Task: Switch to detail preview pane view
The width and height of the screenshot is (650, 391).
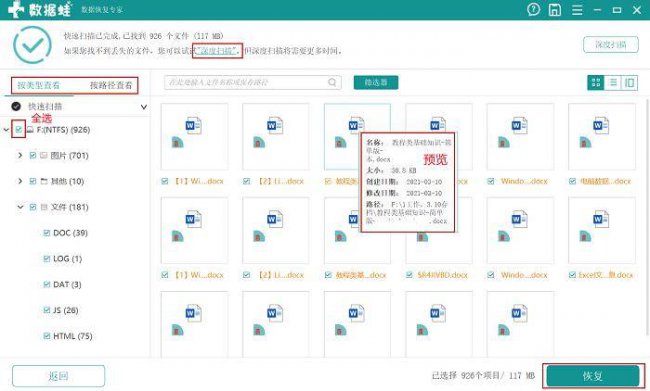Action: pos(629,83)
